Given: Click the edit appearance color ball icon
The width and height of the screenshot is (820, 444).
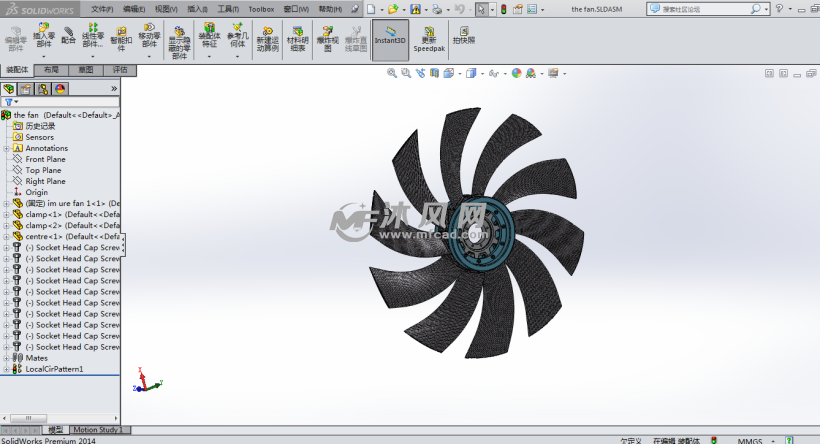Looking at the screenshot, I should click(x=516, y=73).
